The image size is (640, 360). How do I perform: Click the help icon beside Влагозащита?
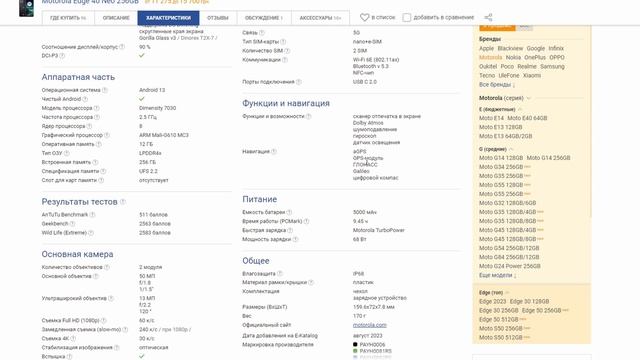pos(280,273)
